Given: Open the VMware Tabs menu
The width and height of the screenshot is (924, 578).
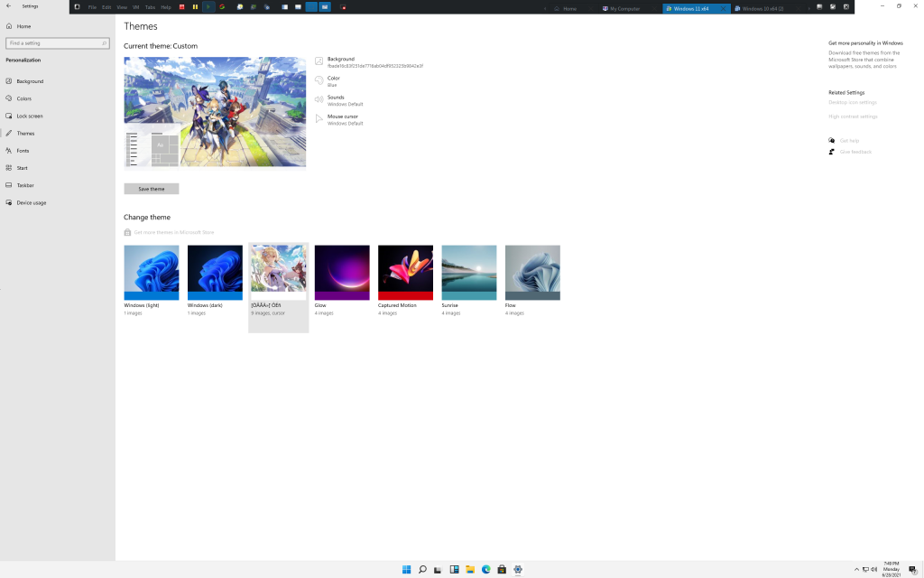Looking at the screenshot, I should click(x=151, y=7).
